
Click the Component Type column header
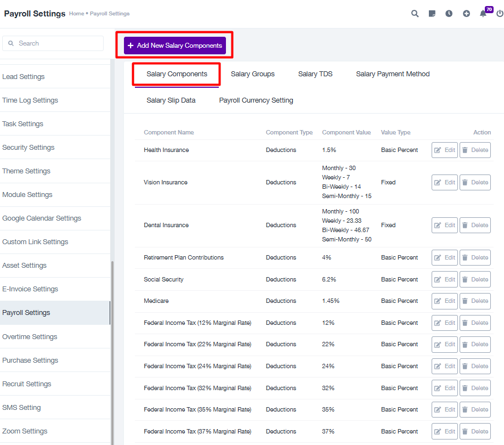click(289, 132)
